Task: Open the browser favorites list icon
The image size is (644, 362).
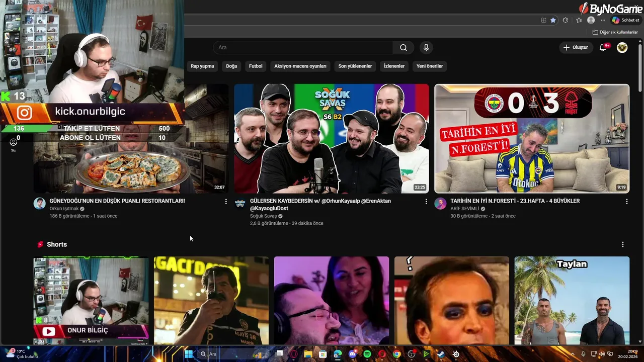Action: pyautogui.click(x=579, y=20)
